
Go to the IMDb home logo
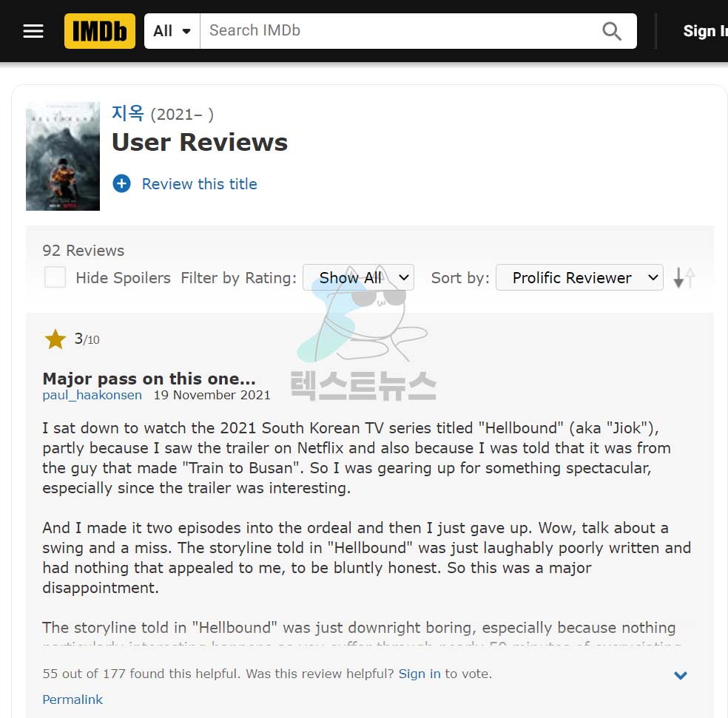point(100,31)
